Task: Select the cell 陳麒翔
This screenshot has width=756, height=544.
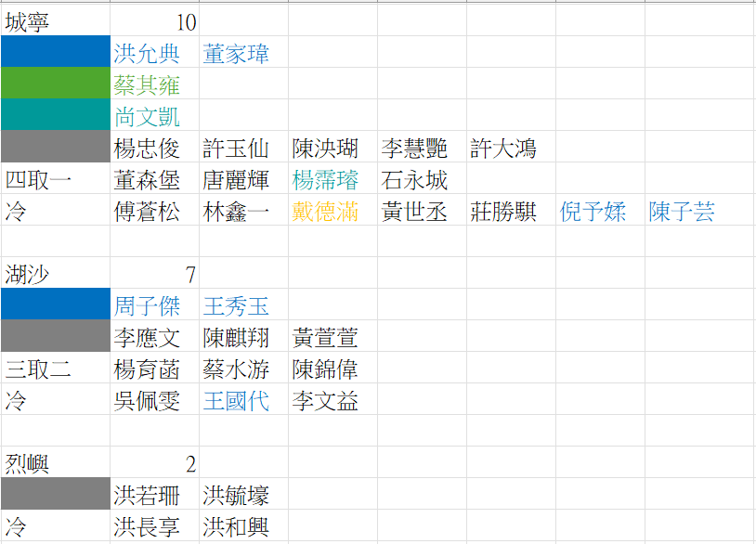Action: (x=244, y=336)
